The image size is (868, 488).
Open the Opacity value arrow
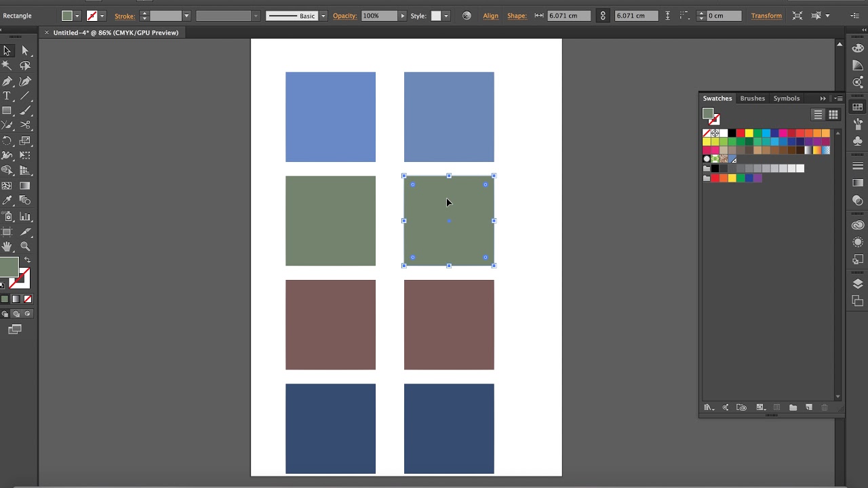click(x=402, y=16)
